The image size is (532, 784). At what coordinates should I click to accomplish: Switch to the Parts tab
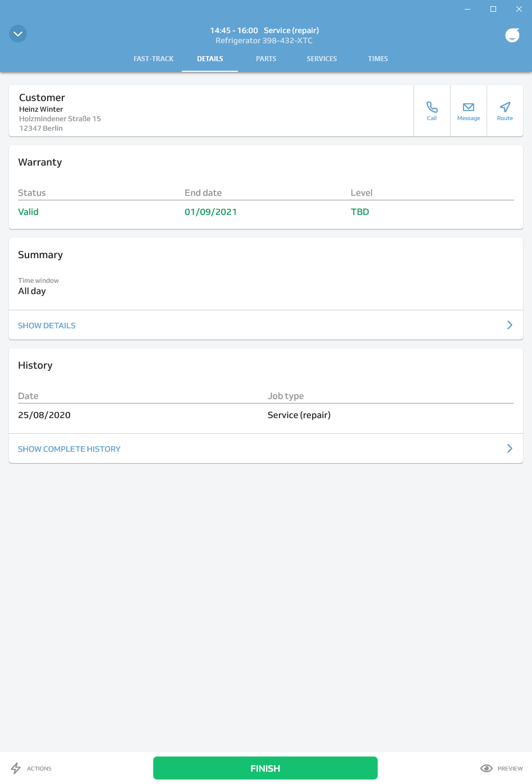point(266,59)
